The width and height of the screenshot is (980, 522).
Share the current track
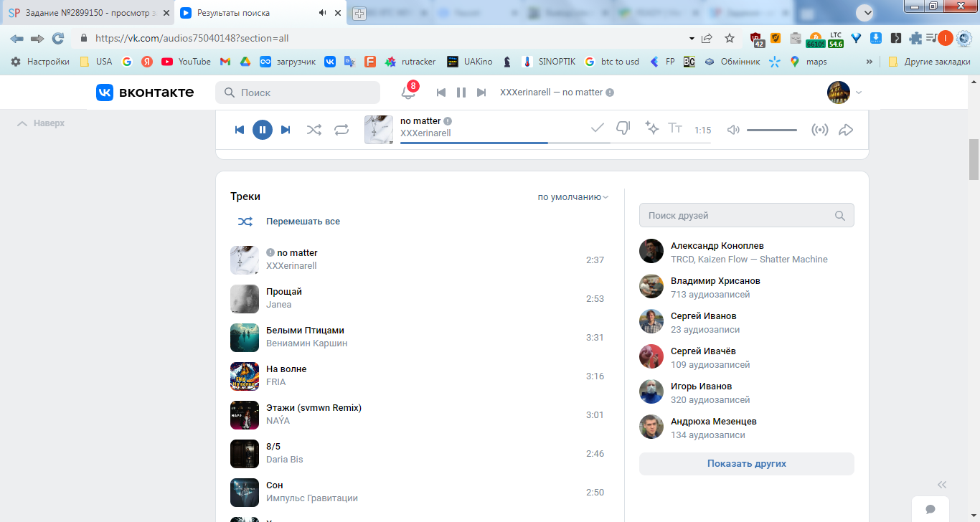tap(846, 130)
